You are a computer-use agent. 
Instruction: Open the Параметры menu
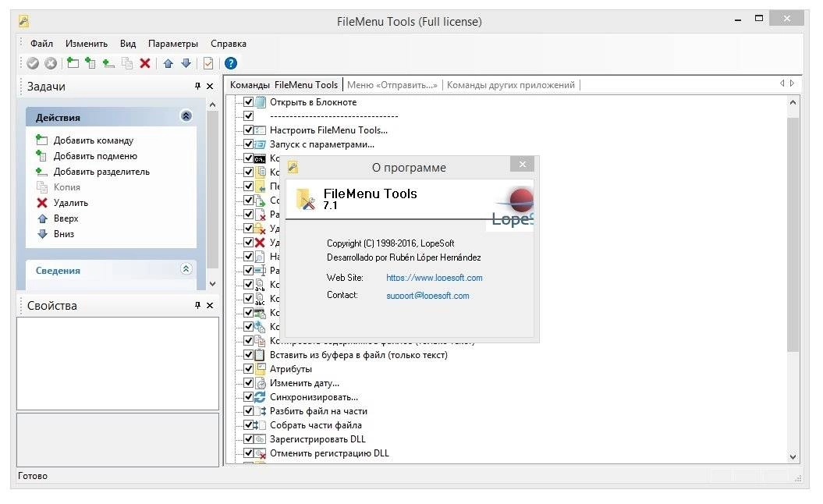coord(172,44)
